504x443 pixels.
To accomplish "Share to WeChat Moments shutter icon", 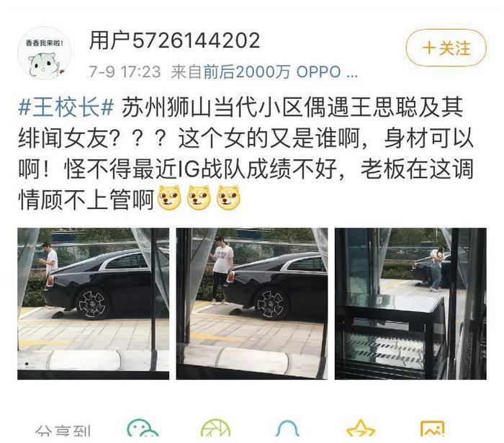I will 216,428.
